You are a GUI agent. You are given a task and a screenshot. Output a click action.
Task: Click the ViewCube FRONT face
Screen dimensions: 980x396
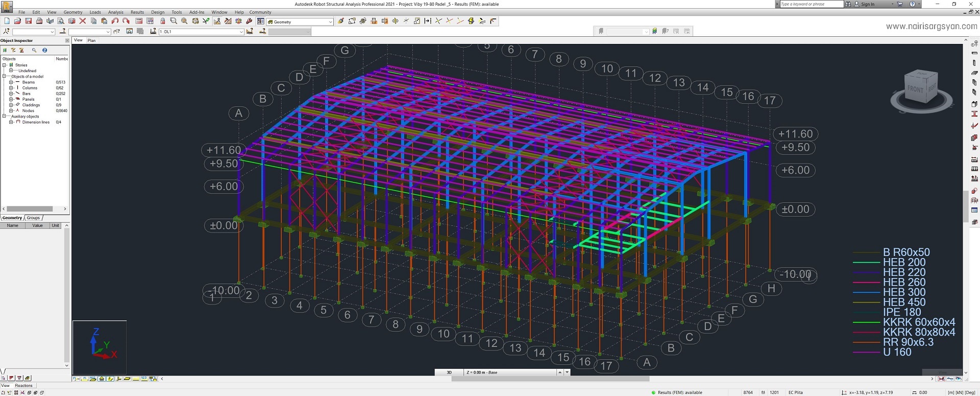click(915, 89)
